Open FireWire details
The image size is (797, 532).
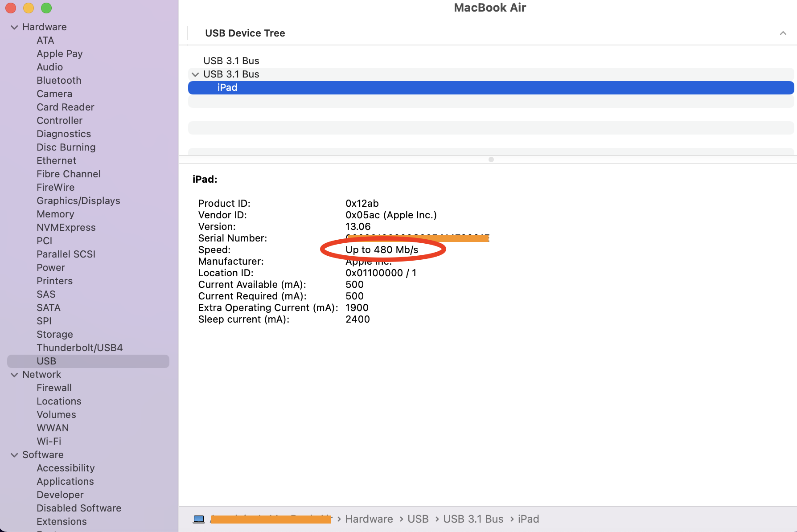coord(56,188)
